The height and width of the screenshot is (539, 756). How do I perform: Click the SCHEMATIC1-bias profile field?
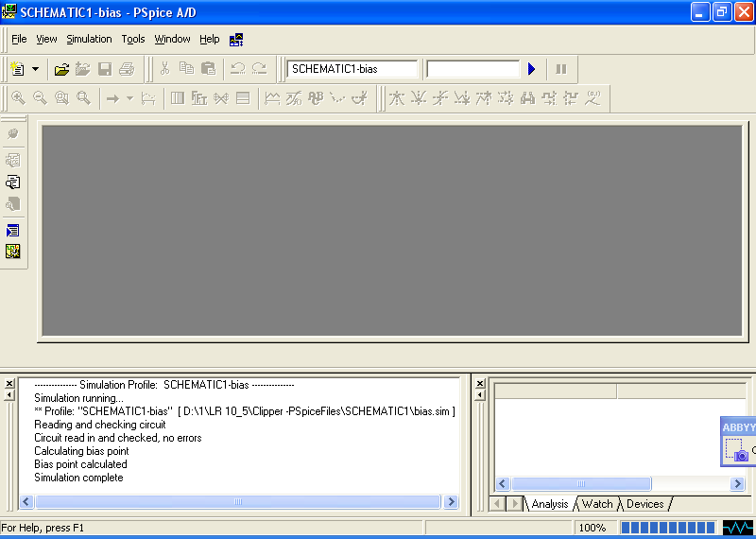click(x=352, y=69)
